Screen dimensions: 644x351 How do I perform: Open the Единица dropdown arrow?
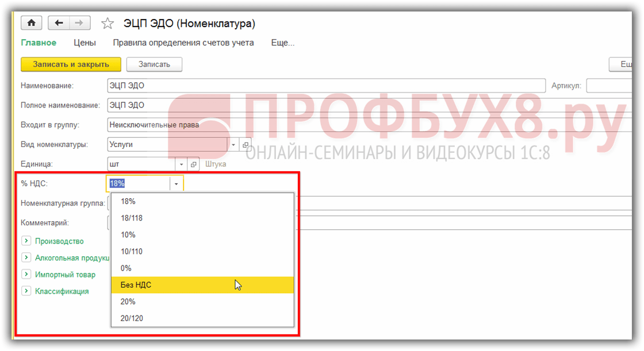tap(182, 164)
